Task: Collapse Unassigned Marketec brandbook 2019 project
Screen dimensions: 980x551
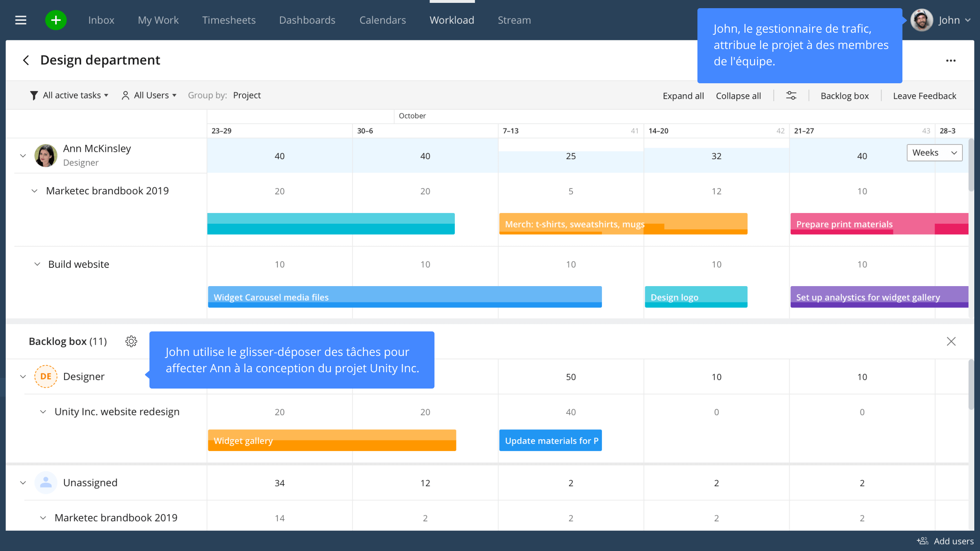Action: click(42, 518)
